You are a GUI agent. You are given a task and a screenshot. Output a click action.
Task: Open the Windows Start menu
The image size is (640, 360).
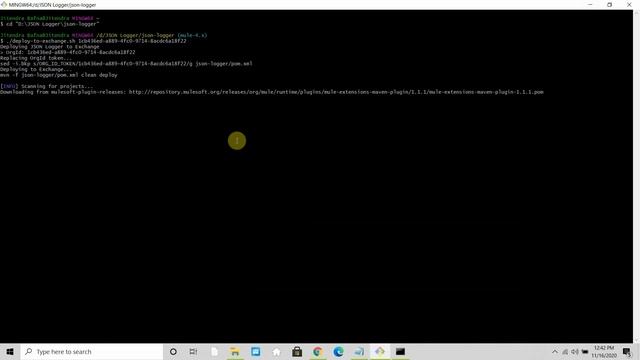pos(10,351)
